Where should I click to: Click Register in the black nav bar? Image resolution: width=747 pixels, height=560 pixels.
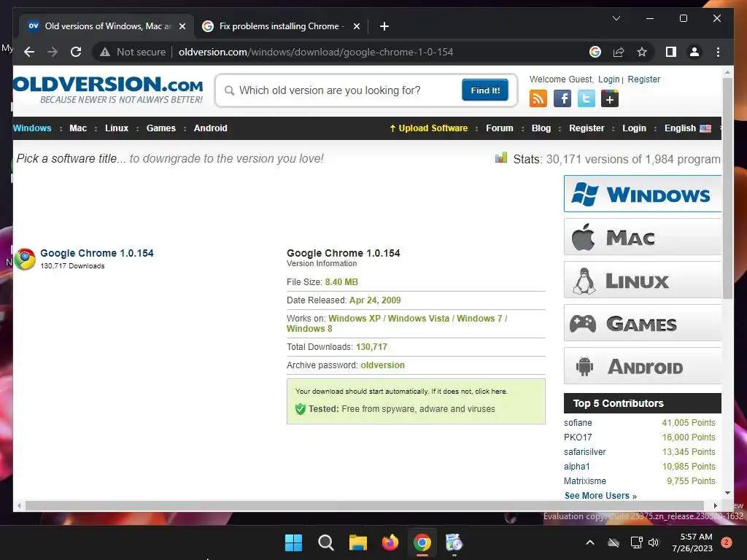pos(587,128)
